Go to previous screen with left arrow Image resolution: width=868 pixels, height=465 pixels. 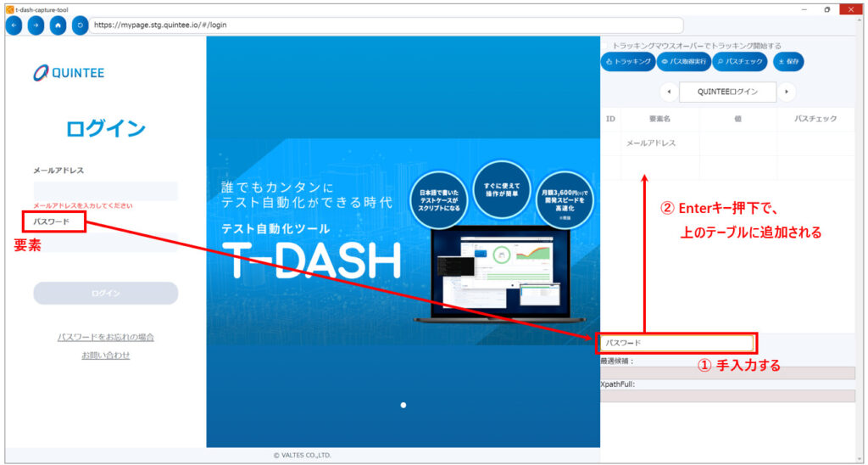point(669,92)
